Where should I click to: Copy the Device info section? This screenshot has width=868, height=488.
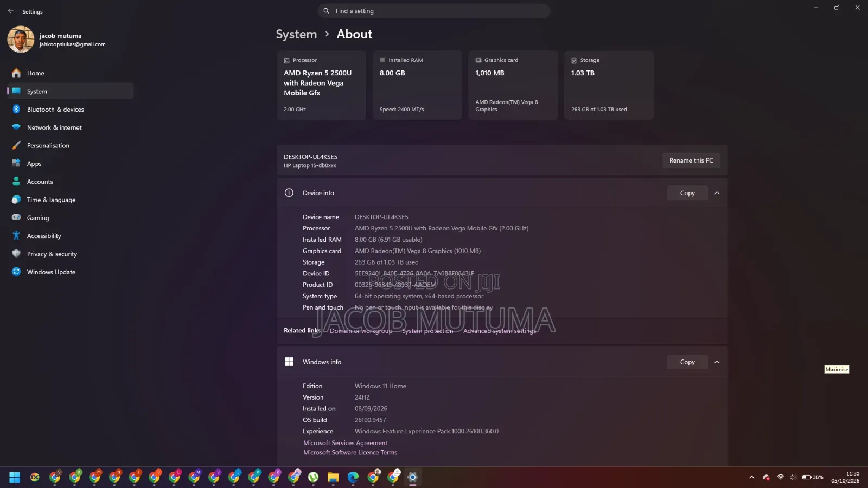(687, 193)
